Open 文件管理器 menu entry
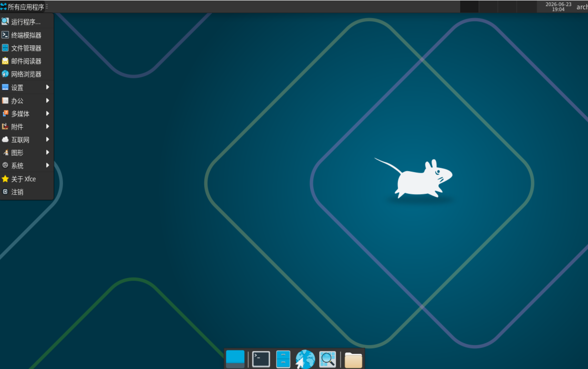The image size is (588, 369). coord(27,48)
